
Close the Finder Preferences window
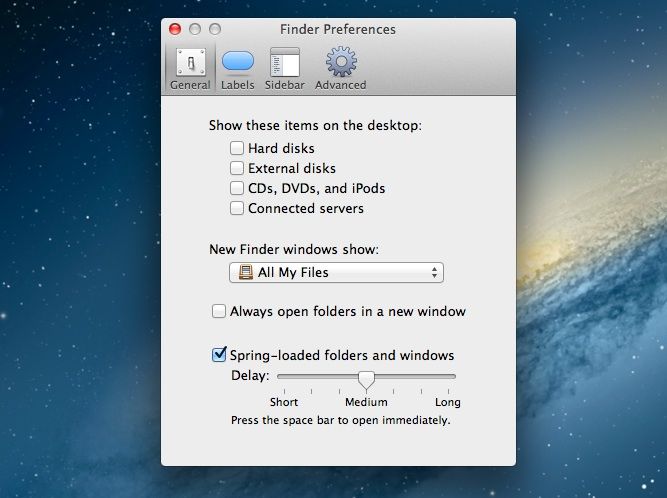(175, 29)
